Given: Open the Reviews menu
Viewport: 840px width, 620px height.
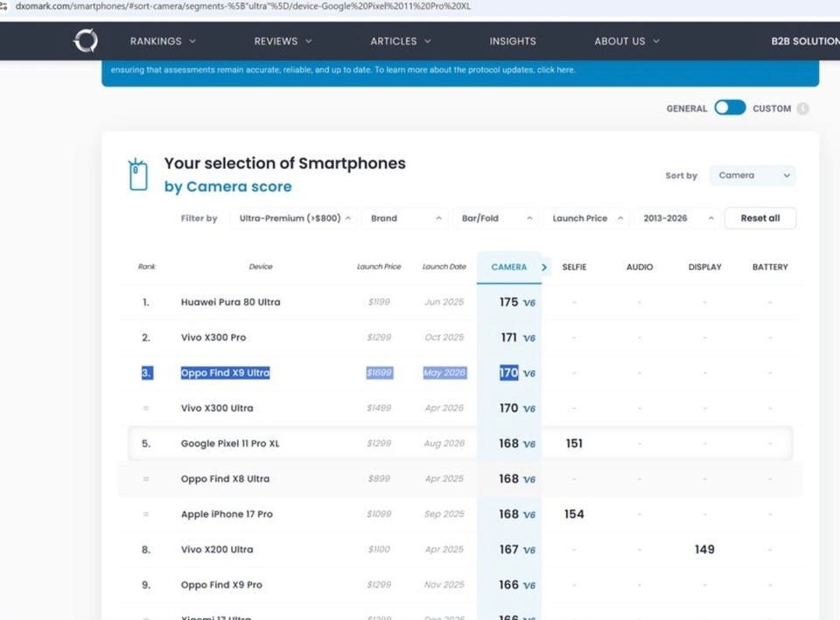Looking at the screenshot, I should tap(283, 41).
